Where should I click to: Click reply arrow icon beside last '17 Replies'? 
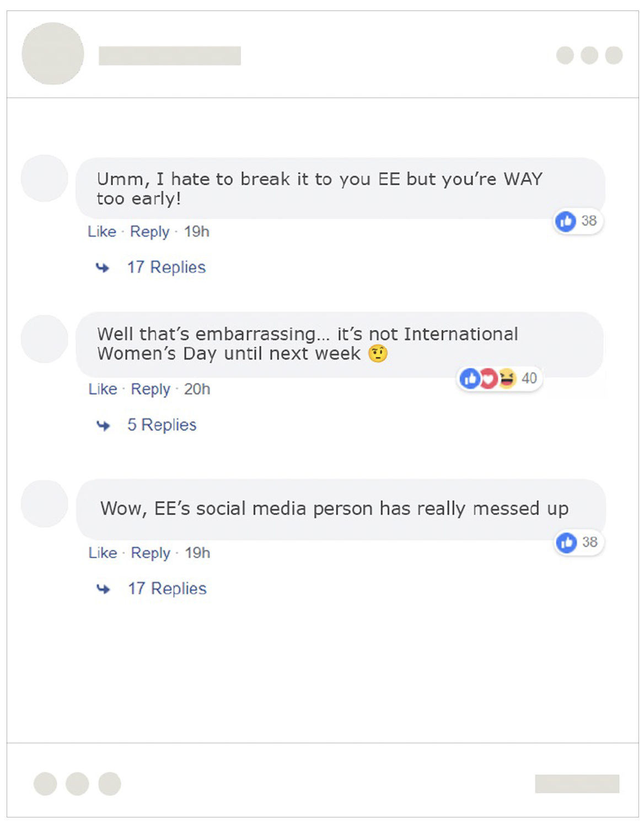pos(103,589)
